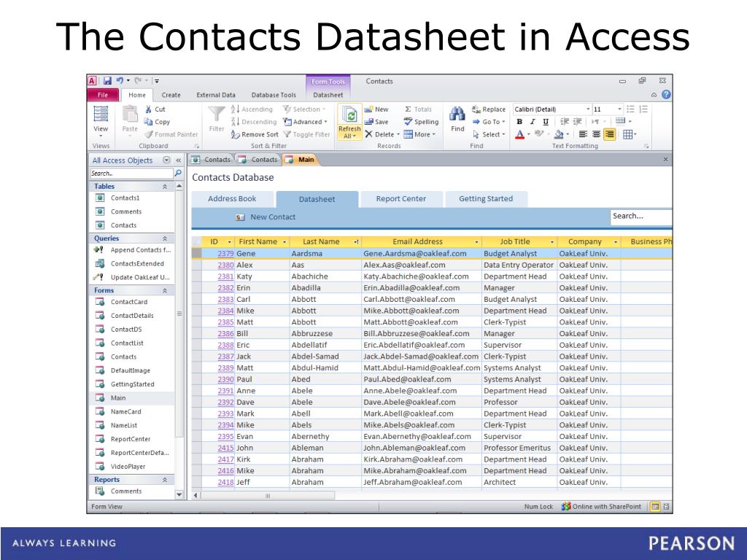Click Delete in the Records group
The height and width of the screenshot is (560, 747).
(382, 135)
